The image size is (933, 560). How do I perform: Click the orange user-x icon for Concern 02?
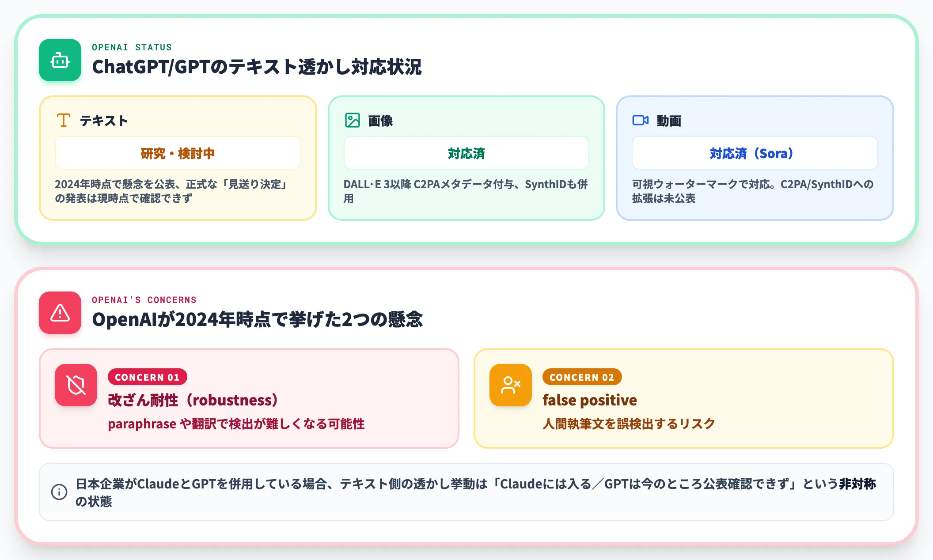511,385
